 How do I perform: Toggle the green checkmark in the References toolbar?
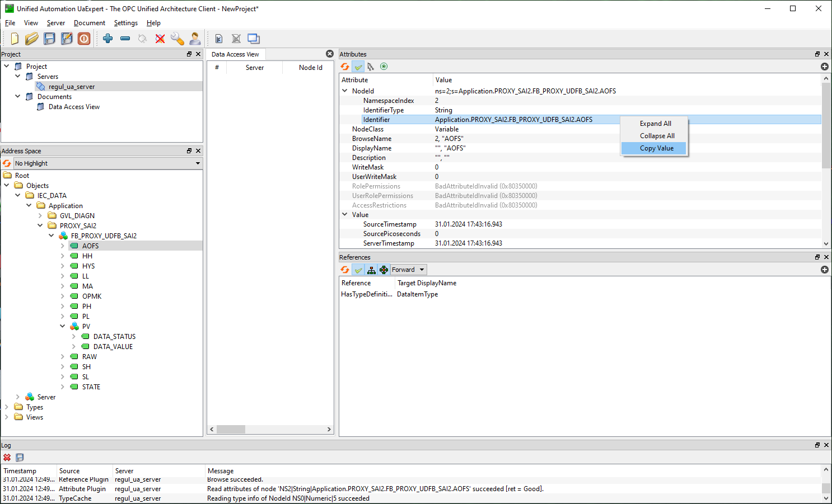358,270
